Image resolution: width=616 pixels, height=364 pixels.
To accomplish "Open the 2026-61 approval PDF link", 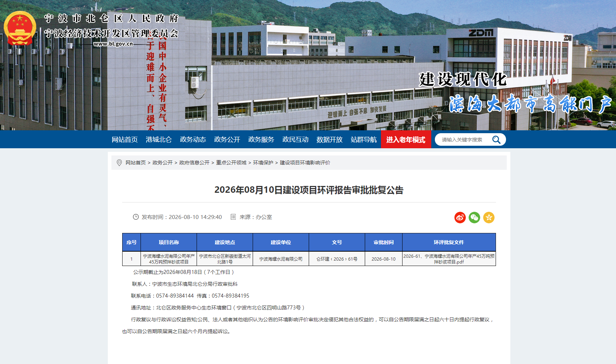I will click(x=449, y=259).
